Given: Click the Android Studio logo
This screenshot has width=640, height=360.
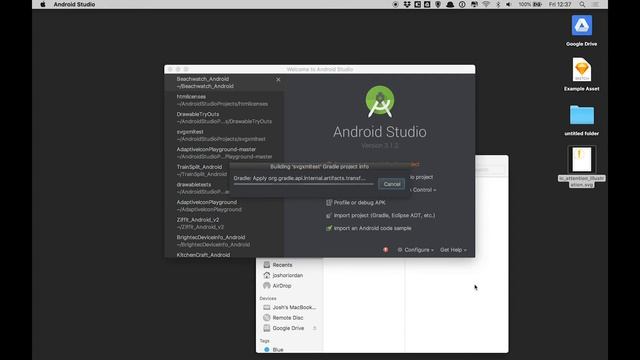Looking at the screenshot, I should coord(380,102).
